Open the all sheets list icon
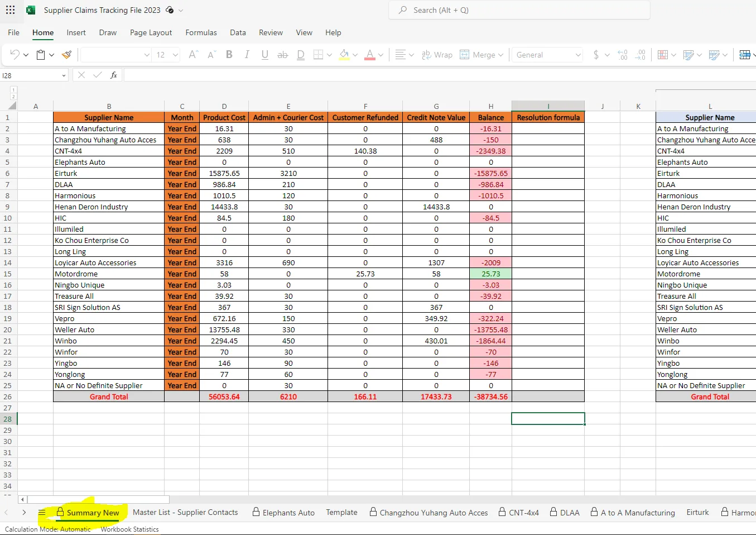Image resolution: width=756 pixels, height=535 pixels. pos(42,513)
